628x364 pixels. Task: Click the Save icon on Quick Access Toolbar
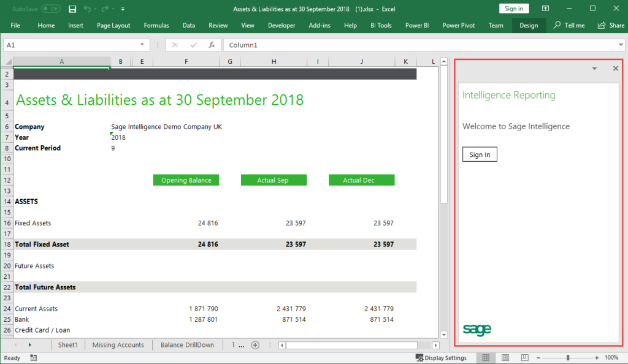click(72, 9)
